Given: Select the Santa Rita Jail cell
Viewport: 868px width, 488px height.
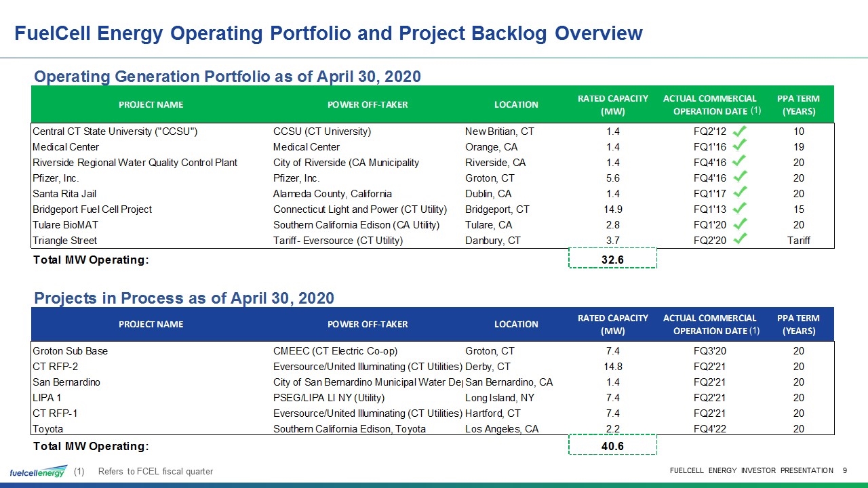Looking at the screenshot, I should (64, 194).
